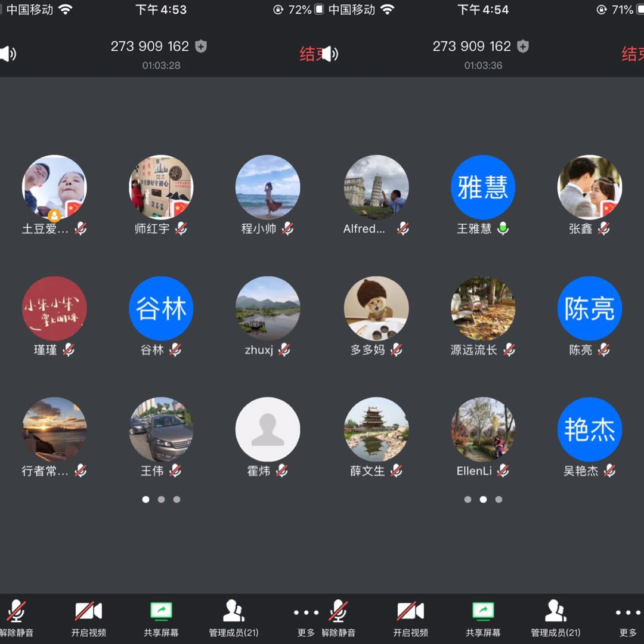This screenshot has width=644, height=644.
Task: Tap the muted microphone icon beside 师红宇
Action: (181, 228)
